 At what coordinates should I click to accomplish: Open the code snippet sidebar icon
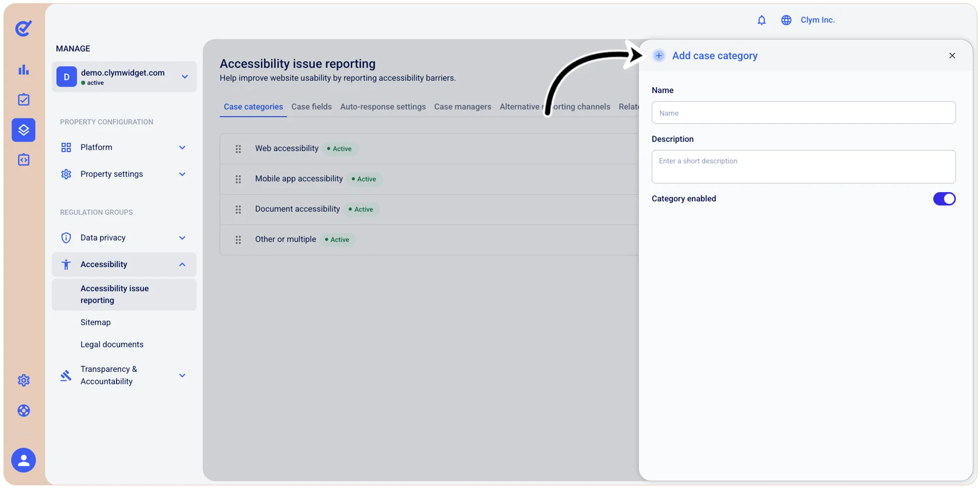24,160
